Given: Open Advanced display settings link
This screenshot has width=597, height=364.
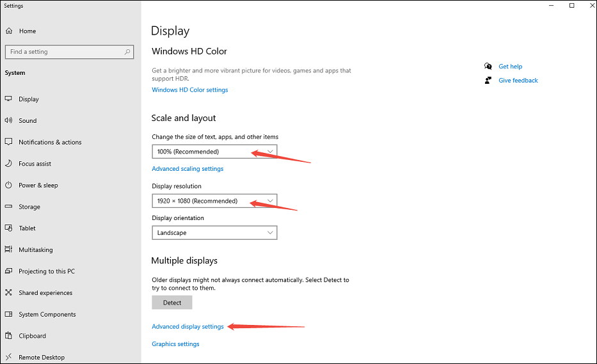Looking at the screenshot, I should (x=187, y=327).
